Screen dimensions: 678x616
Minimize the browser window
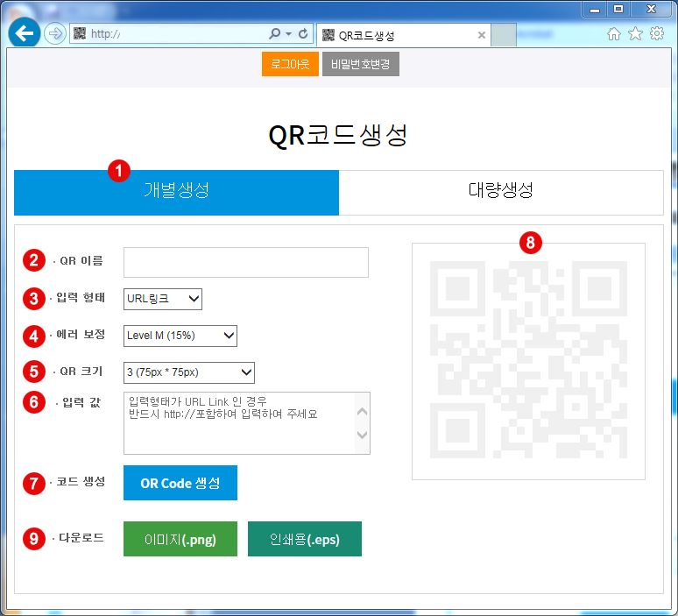pyautogui.click(x=595, y=9)
